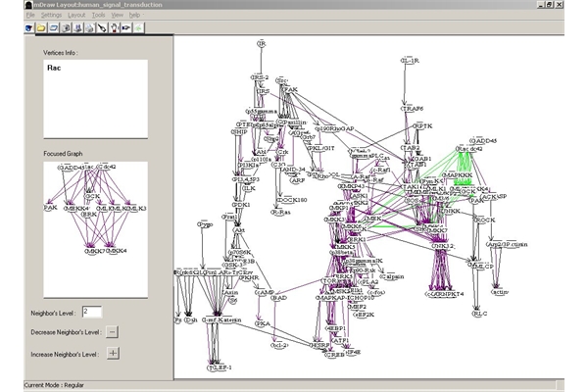Open the Layout menu
Screen dimensions: 588x392
[76, 16]
